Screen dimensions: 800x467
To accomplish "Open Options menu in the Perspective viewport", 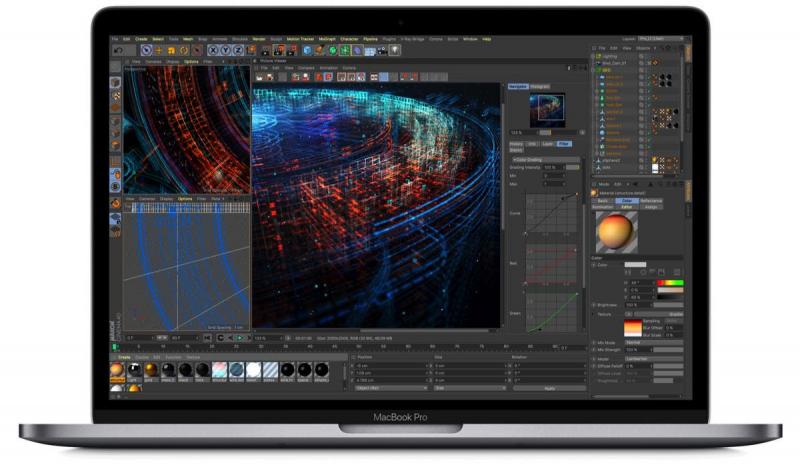I will [191, 61].
